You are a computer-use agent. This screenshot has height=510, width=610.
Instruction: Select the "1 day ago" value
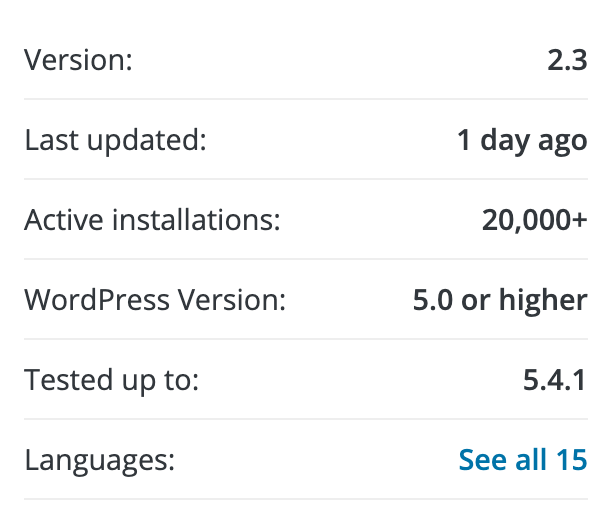(x=521, y=140)
